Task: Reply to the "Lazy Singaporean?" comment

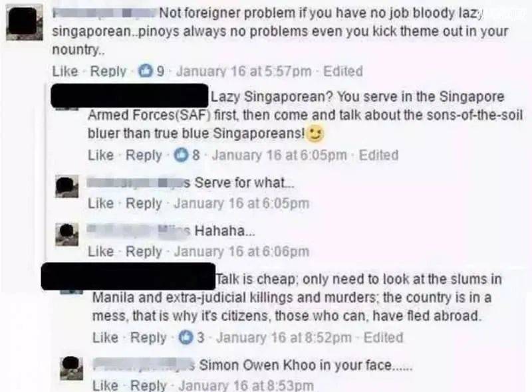Action: coord(144,155)
